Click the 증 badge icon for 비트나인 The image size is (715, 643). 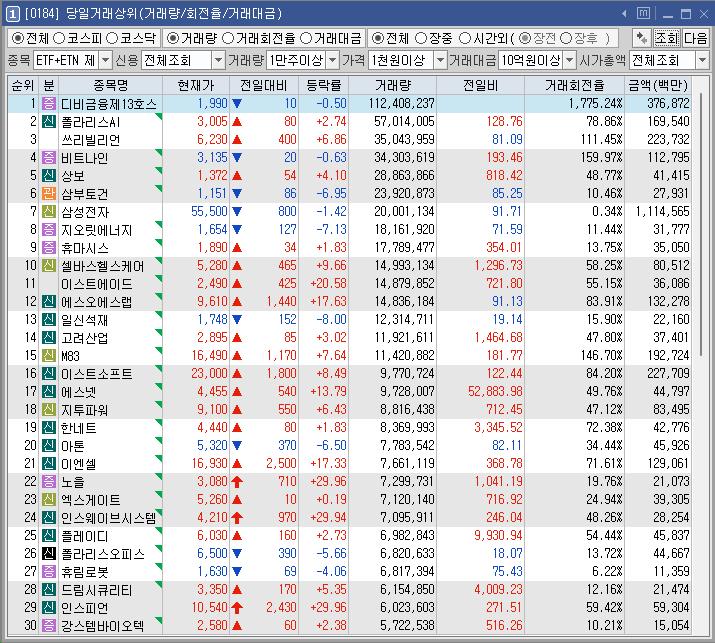coord(49,157)
